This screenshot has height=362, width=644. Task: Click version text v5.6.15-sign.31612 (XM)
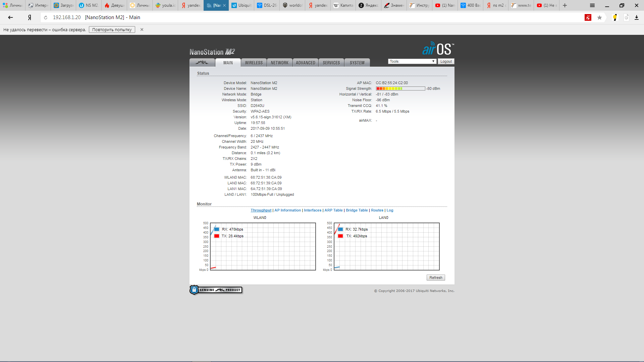pos(271,117)
